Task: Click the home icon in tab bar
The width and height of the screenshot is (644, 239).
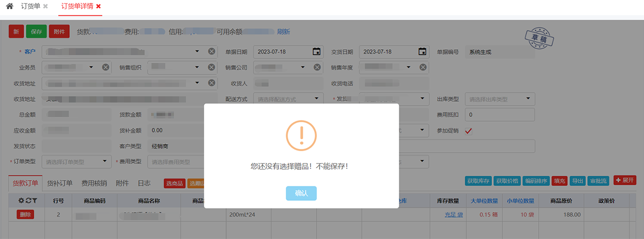Action: [10, 6]
